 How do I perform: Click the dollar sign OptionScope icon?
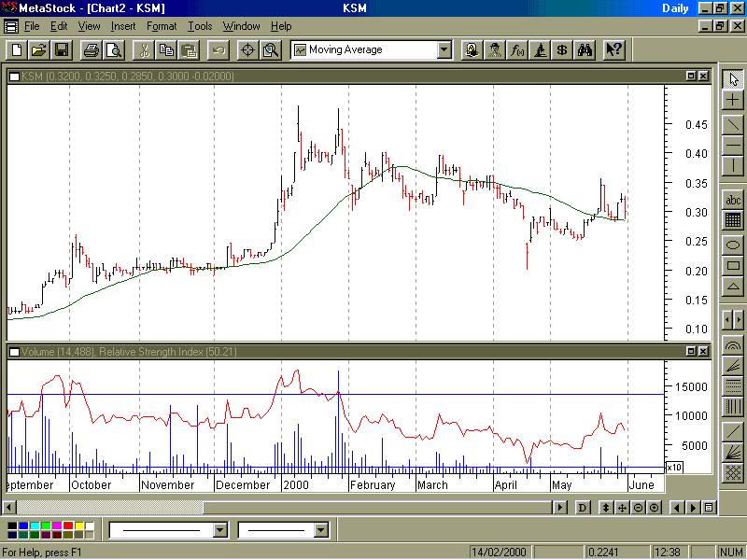562,49
